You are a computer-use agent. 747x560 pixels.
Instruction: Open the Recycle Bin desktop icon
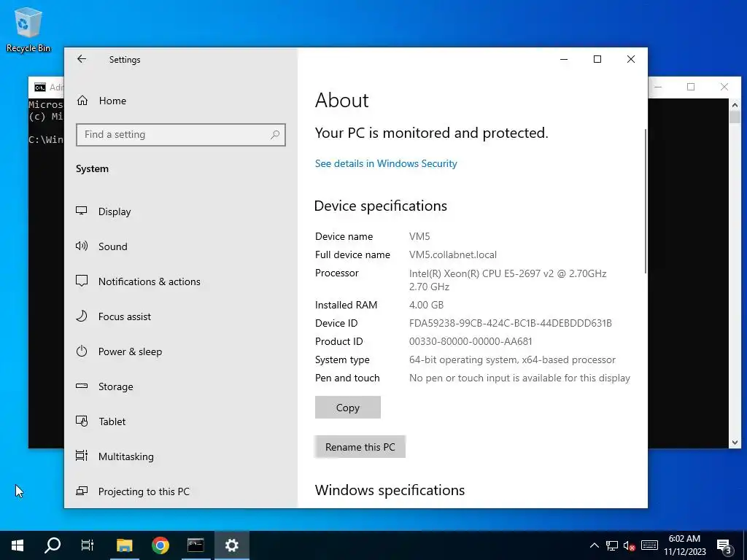point(28,29)
